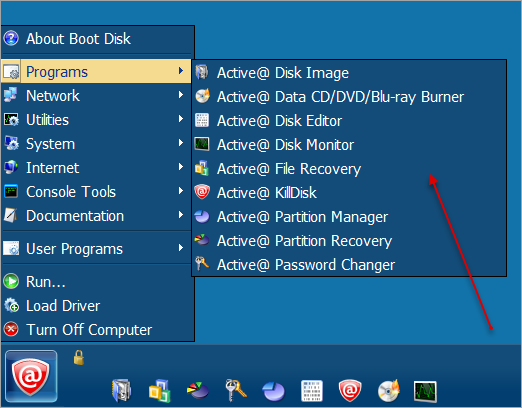This screenshot has width=522, height=408.
Task: Open Partition Manager blue pie taskbar icon
Action: [274, 391]
